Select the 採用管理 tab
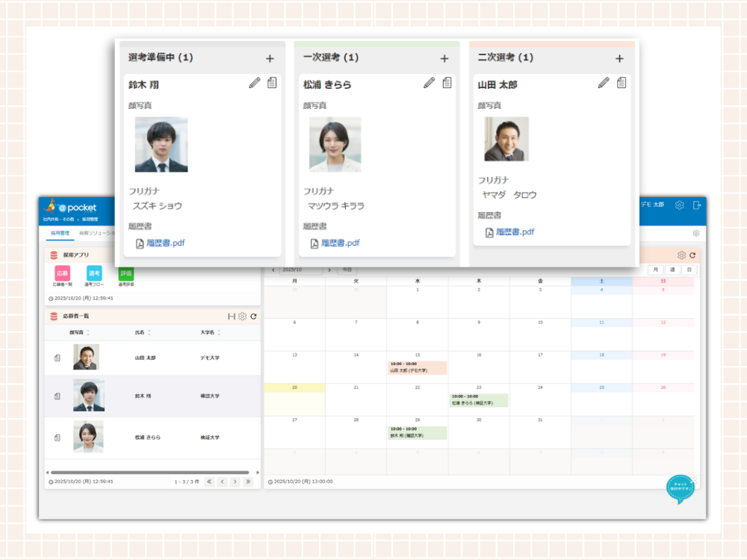747x560 pixels. point(60,233)
